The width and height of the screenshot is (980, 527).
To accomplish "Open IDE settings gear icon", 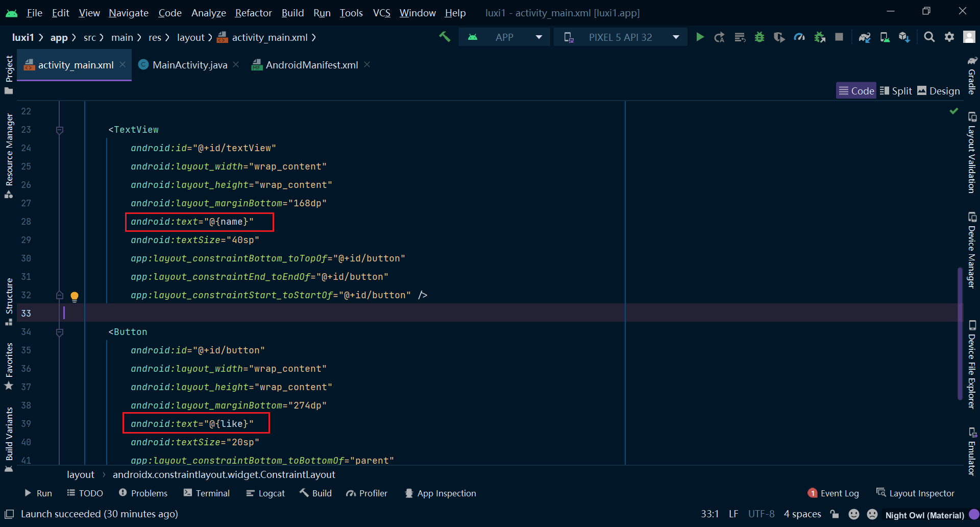I will click(949, 37).
